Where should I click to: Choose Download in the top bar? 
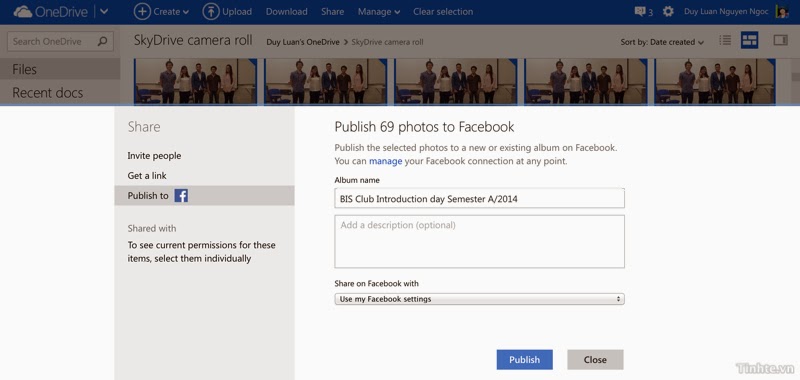click(286, 11)
